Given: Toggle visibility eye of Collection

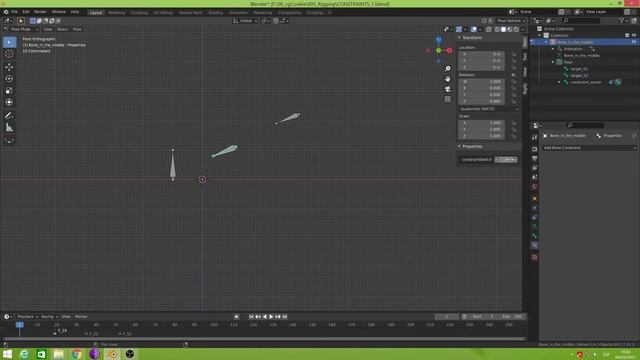Looking at the screenshot, I should click(634, 36).
